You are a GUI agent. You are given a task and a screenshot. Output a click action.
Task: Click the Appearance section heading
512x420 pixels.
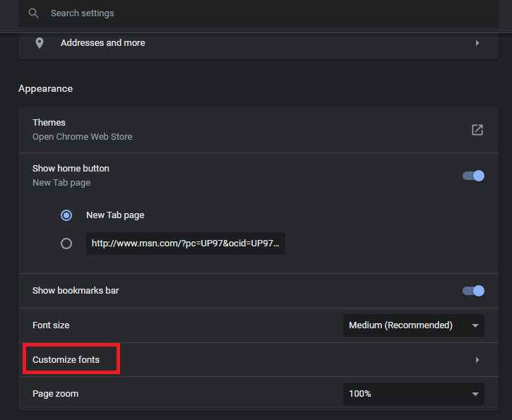45,89
